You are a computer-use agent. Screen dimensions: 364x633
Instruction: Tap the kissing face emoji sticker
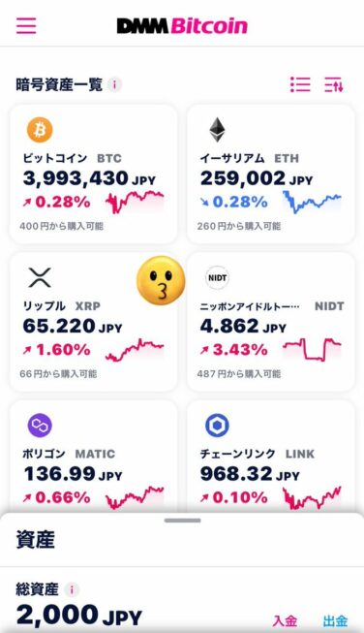coord(161,280)
